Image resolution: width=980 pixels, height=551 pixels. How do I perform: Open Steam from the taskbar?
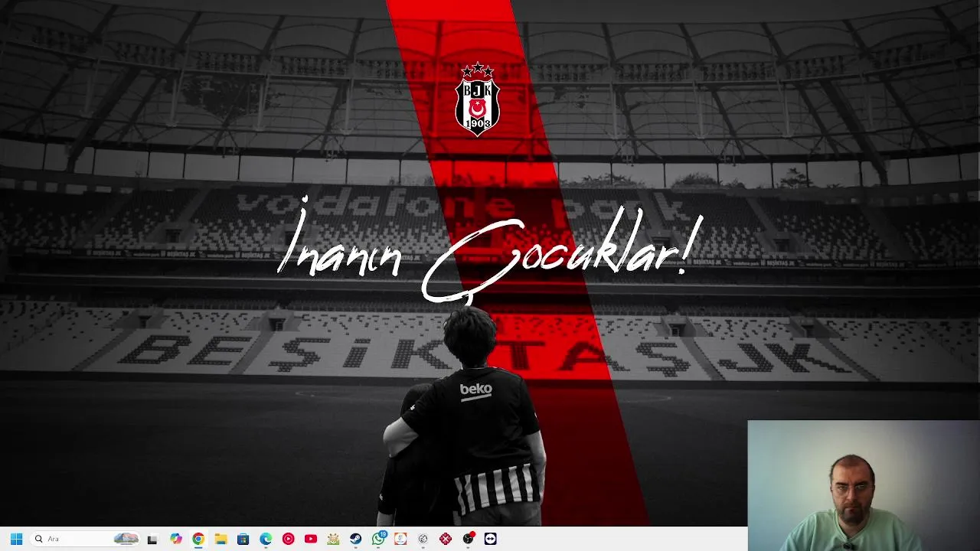click(x=356, y=539)
